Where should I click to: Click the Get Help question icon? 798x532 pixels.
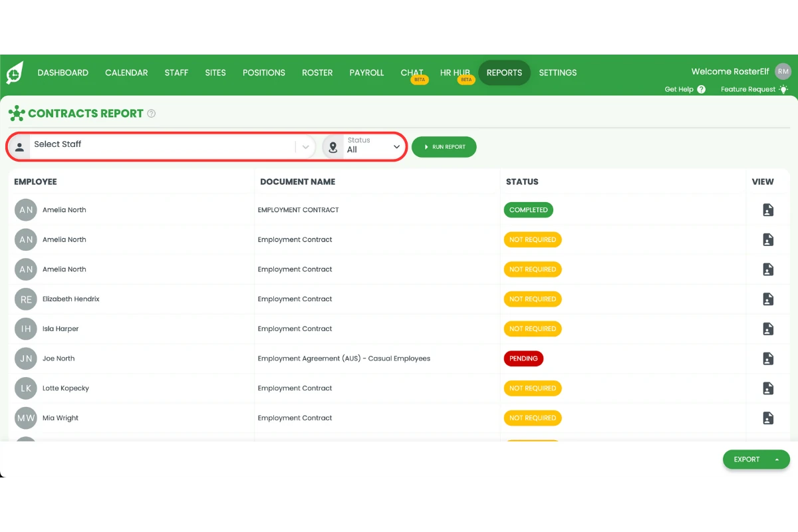click(x=701, y=89)
